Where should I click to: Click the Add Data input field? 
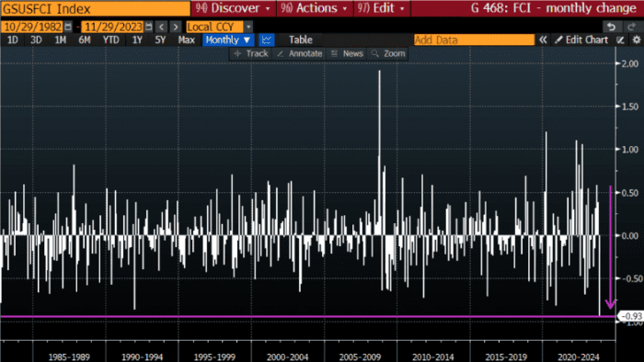[x=474, y=40]
